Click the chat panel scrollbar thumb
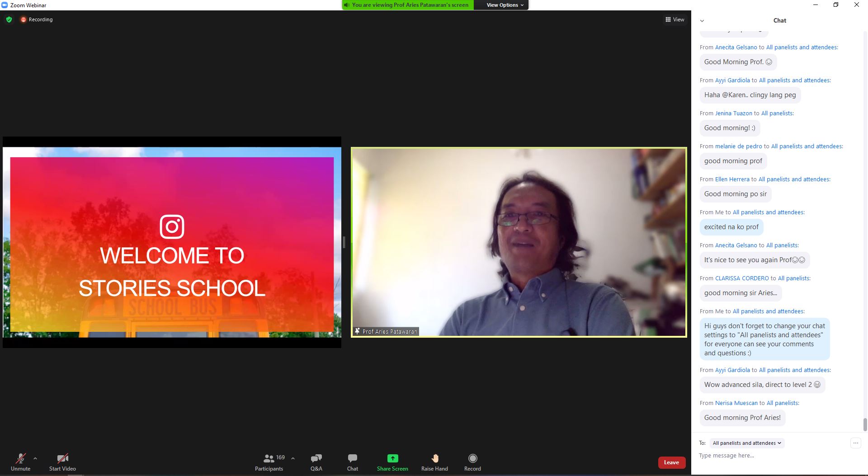 (865, 424)
